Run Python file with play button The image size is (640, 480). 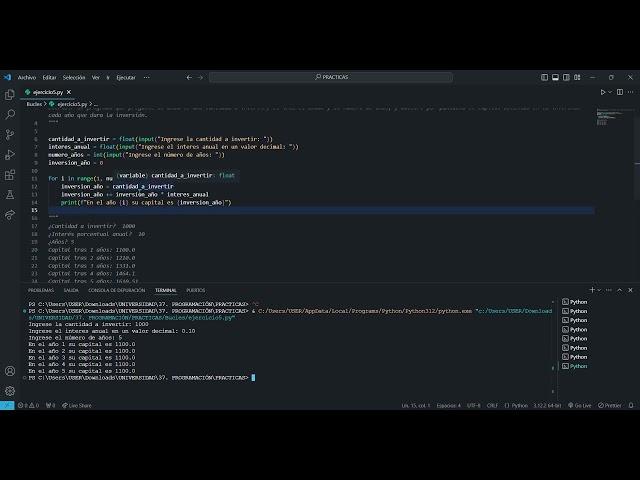click(x=602, y=92)
